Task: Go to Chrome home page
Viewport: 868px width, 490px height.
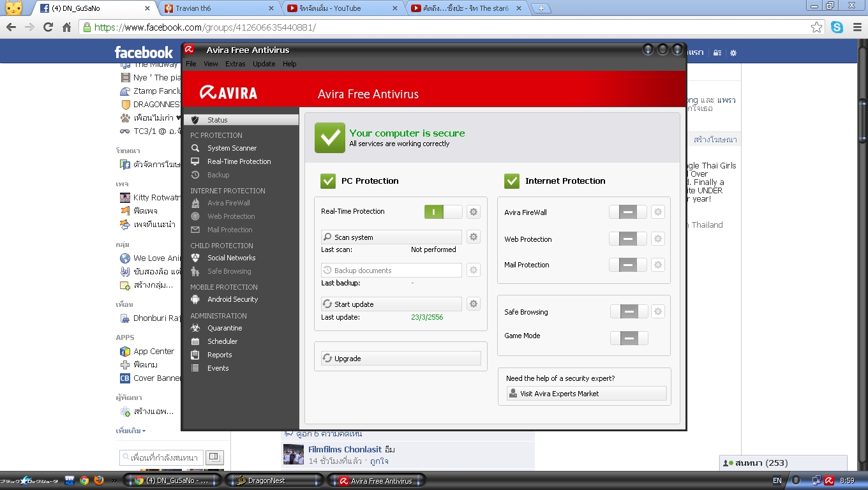Action: pyautogui.click(x=66, y=27)
